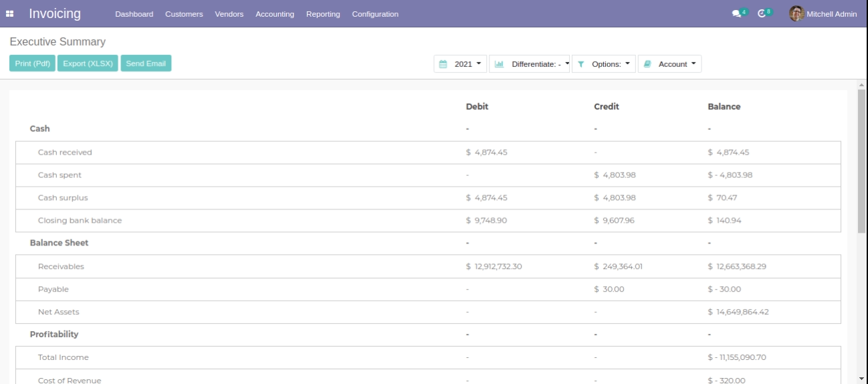The width and height of the screenshot is (868, 384).
Task: Click the calendar icon beside 2021
Action: [443, 64]
